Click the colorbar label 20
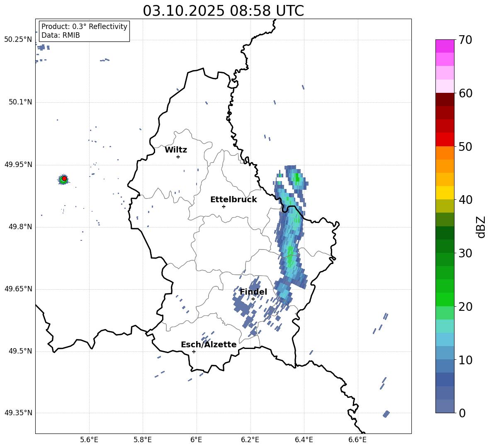 (x=466, y=307)
